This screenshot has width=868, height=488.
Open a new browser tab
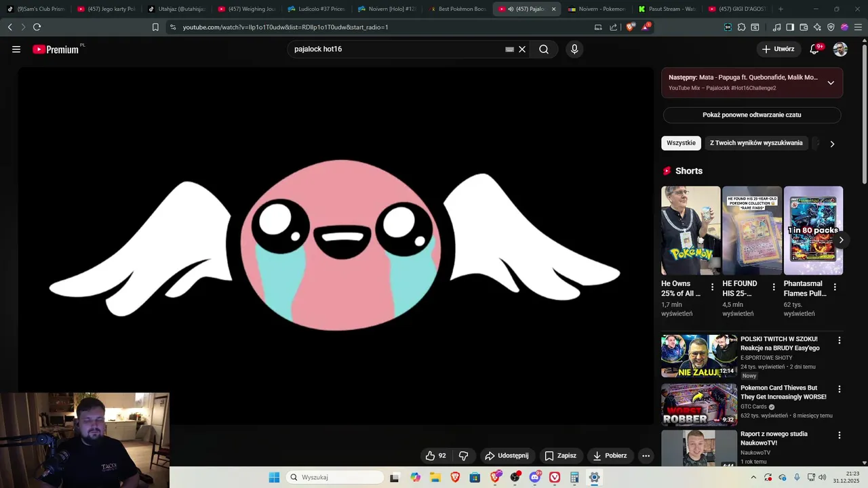point(781,9)
